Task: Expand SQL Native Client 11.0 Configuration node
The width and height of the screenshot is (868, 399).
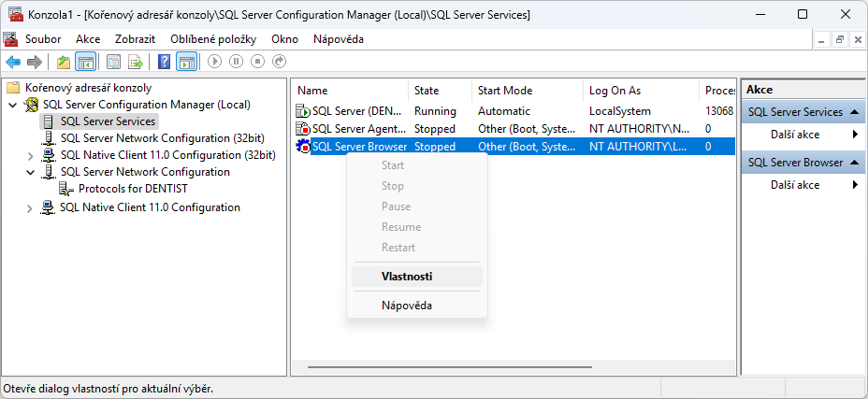Action: click(31, 208)
